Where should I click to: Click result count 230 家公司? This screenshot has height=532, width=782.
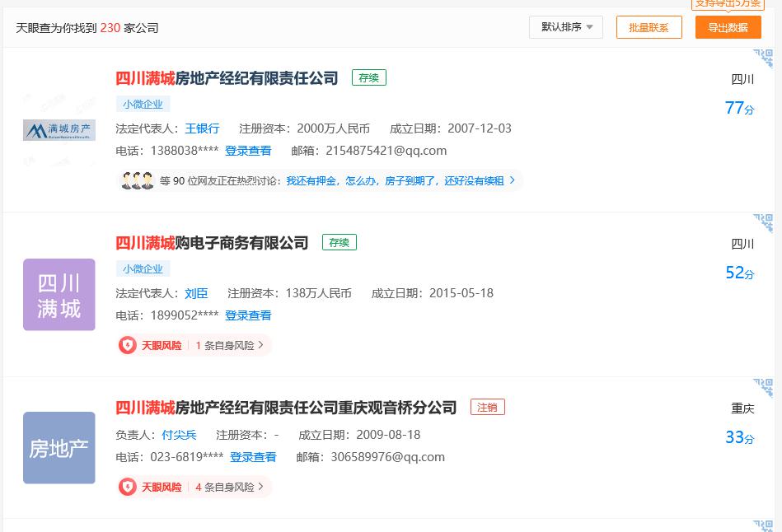click(129, 28)
